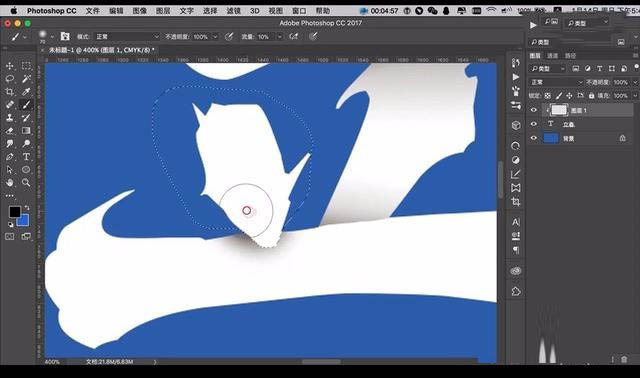Open the Creative Cloud Libraries panel icon
Screen dimensions: 640x378
tap(516, 271)
